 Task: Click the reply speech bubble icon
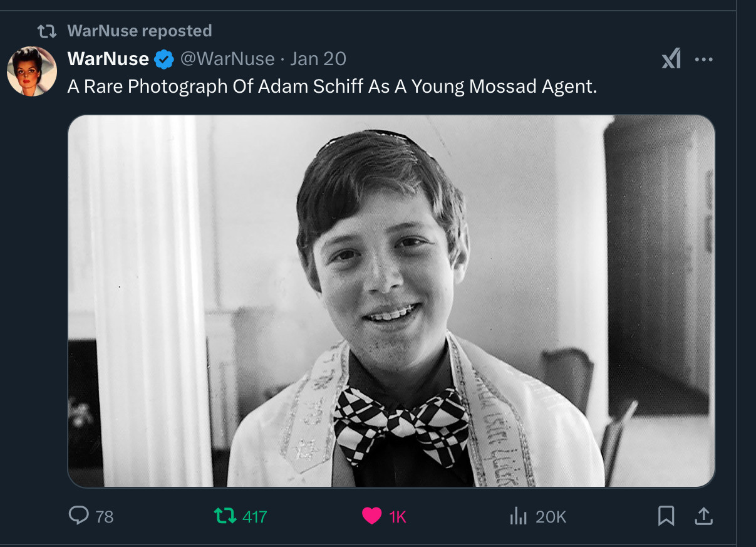(x=78, y=516)
